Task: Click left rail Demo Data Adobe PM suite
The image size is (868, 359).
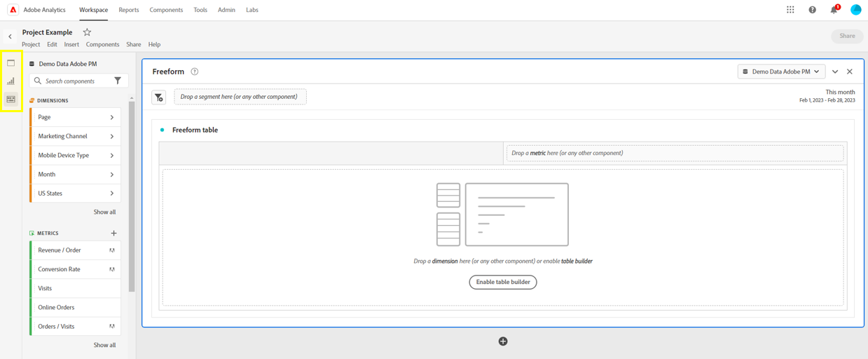Action: 63,64
